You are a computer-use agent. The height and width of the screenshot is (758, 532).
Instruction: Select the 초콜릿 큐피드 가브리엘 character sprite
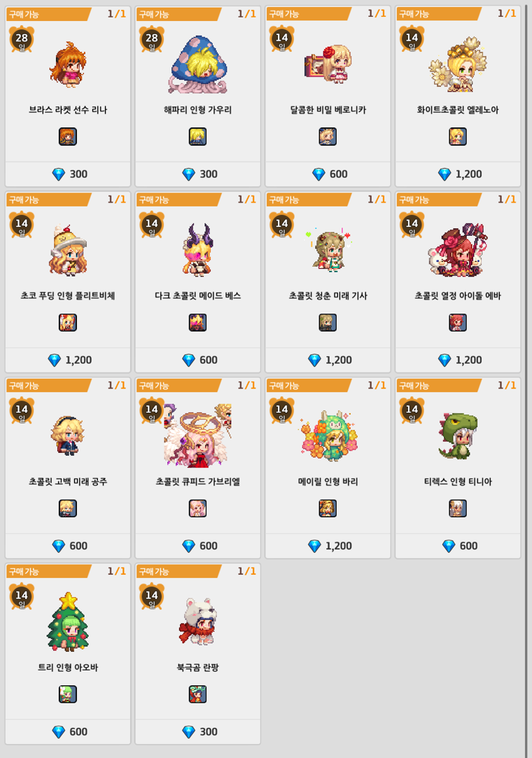[x=198, y=435]
